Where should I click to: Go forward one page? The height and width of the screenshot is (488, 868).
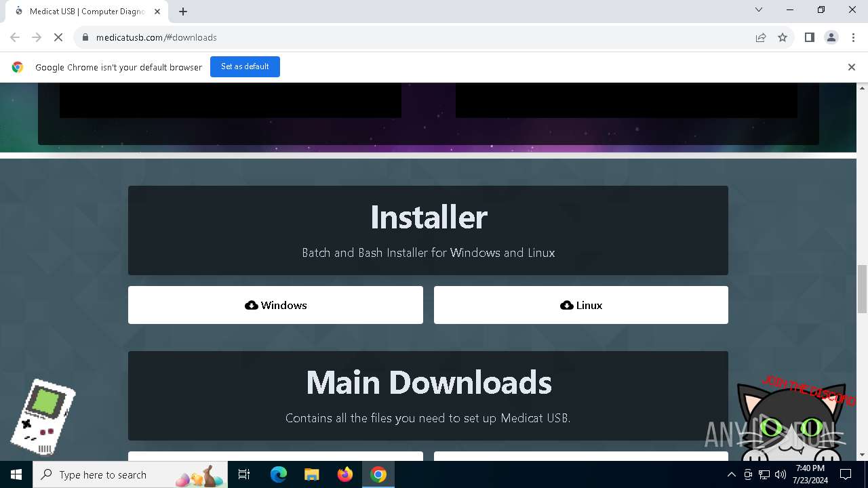coord(37,37)
